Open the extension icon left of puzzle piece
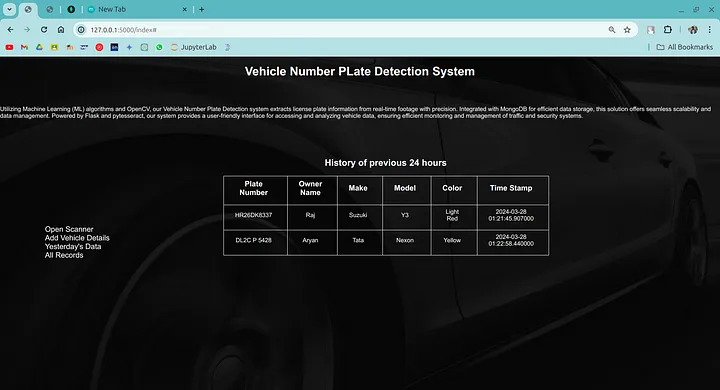The image size is (720, 390). (651, 29)
